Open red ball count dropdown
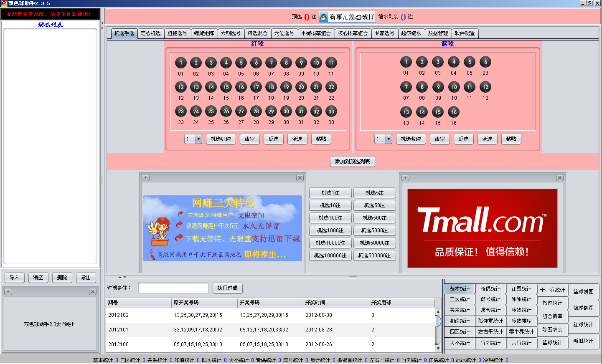 tap(198, 139)
